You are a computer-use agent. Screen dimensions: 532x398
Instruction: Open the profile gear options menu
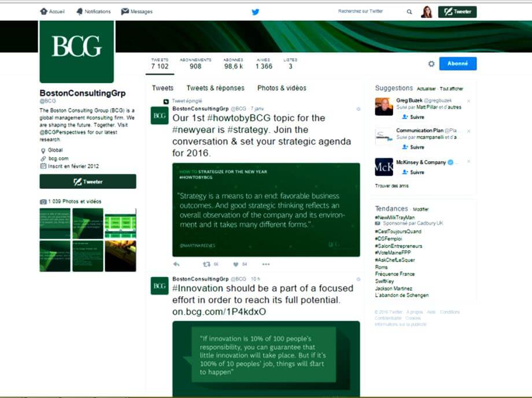point(431,64)
